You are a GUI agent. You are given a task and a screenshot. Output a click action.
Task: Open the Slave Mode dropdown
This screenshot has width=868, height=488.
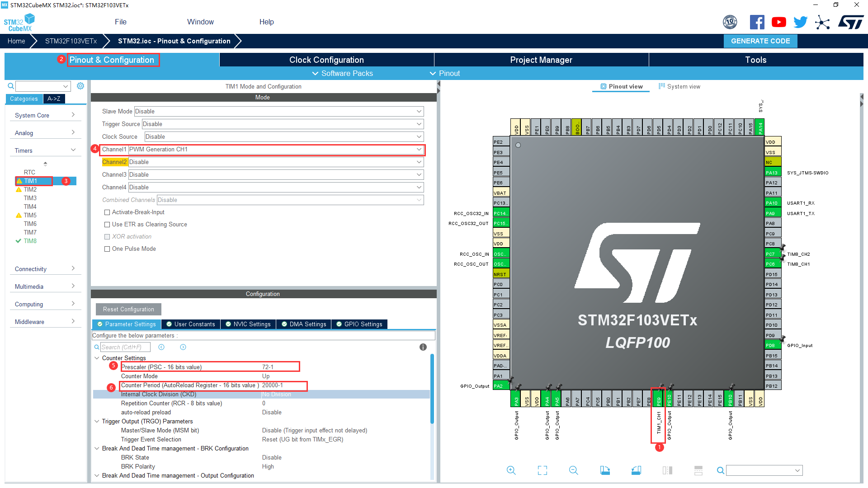point(419,111)
